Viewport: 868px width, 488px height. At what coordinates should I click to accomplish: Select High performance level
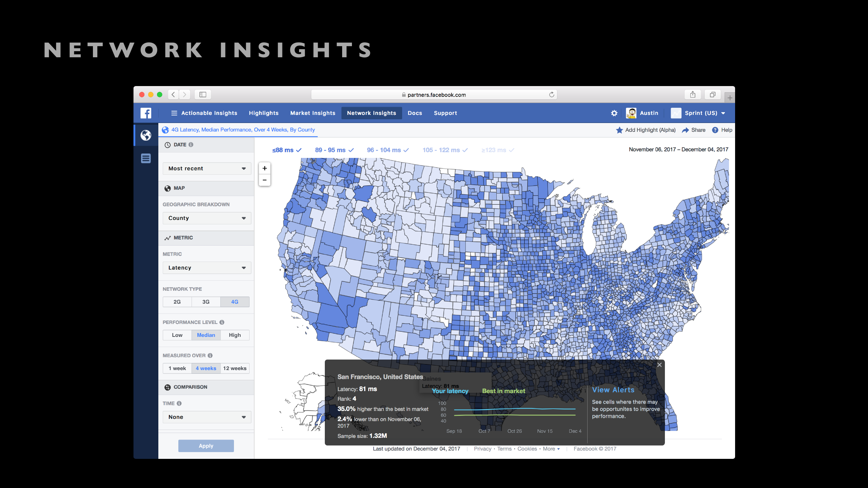pyautogui.click(x=235, y=335)
